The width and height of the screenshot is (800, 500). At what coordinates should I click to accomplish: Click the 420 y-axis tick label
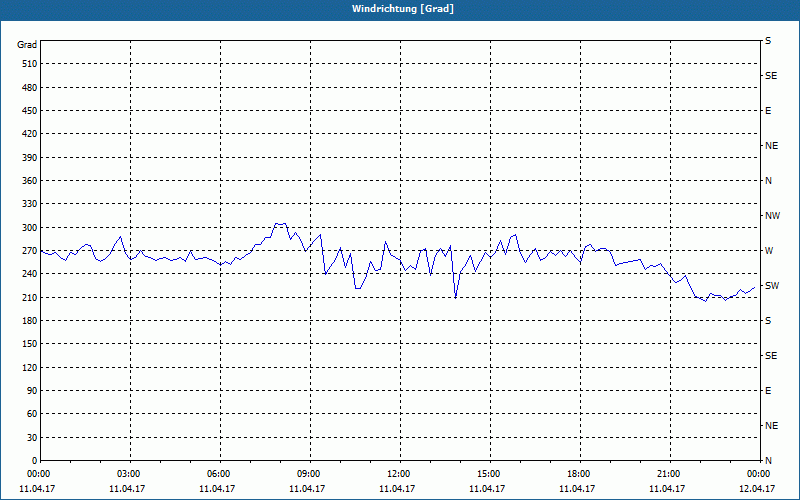(30, 134)
